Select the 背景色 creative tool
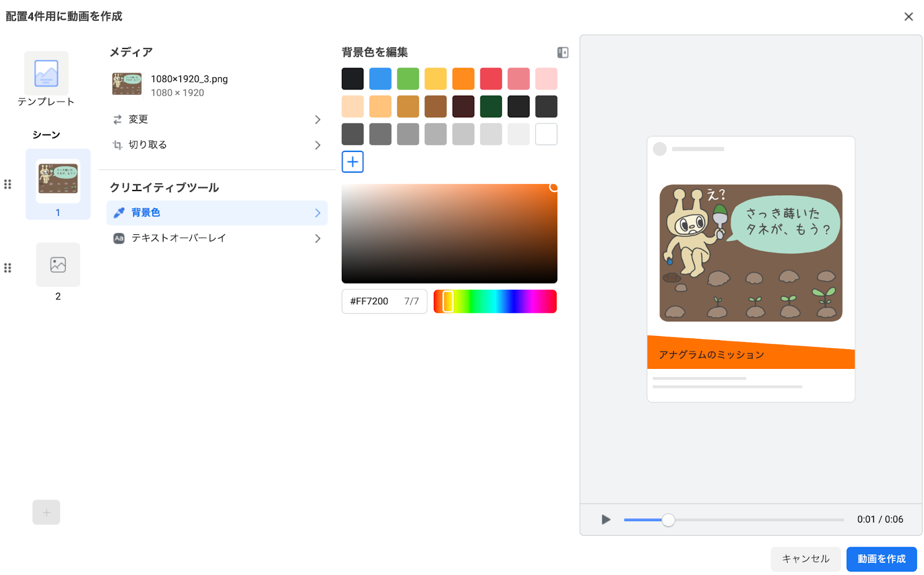Viewport: 924px width, 575px height. pos(217,213)
